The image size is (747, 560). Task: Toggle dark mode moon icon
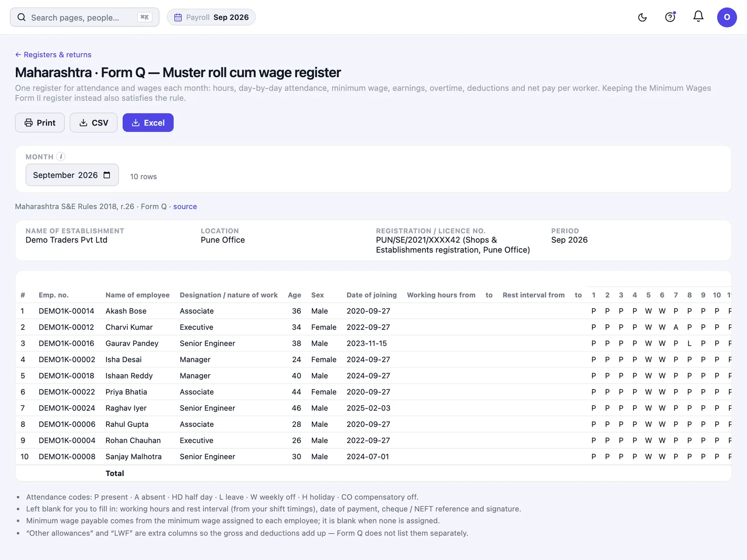click(642, 17)
